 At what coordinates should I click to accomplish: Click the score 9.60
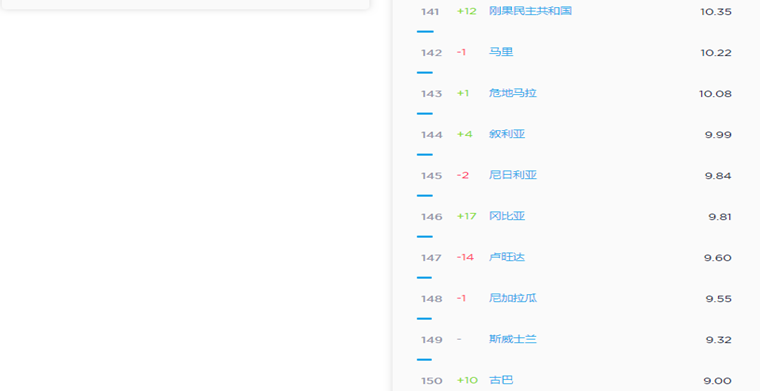coord(718,258)
